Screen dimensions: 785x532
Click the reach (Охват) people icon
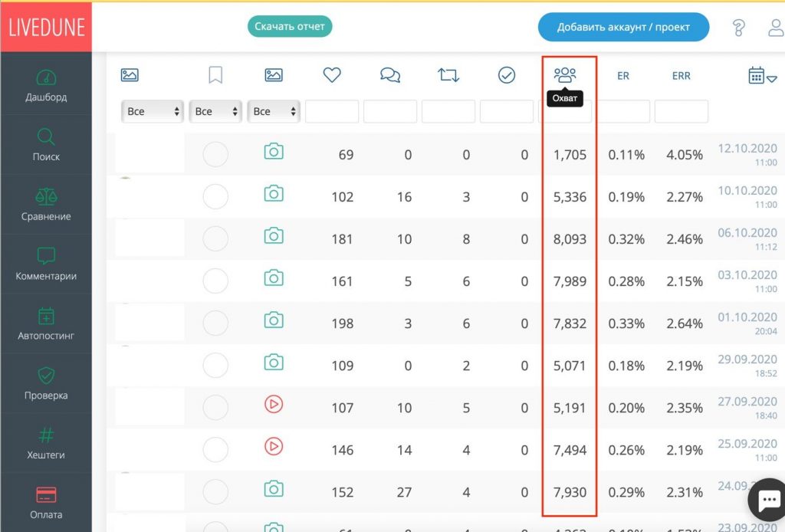(x=565, y=74)
